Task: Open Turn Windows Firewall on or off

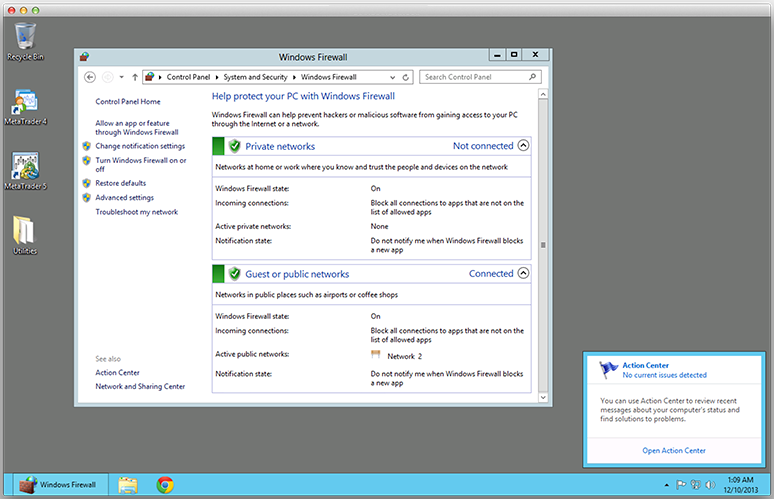Action: coord(141,164)
